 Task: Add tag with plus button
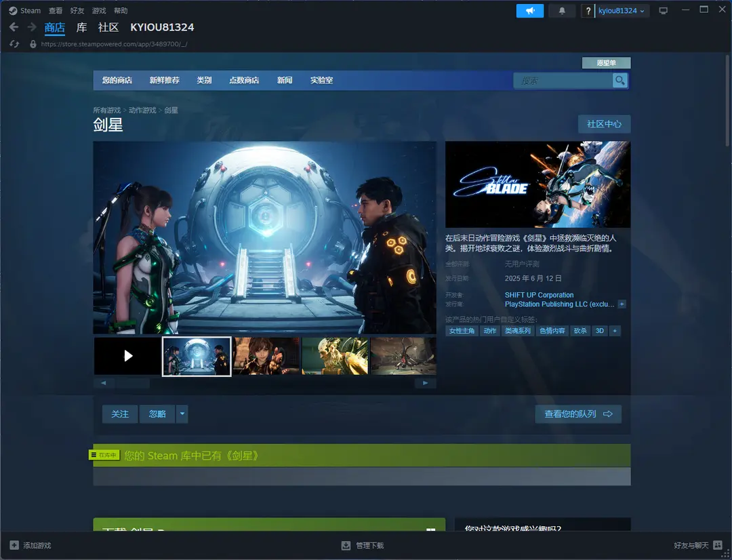tap(615, 331)
